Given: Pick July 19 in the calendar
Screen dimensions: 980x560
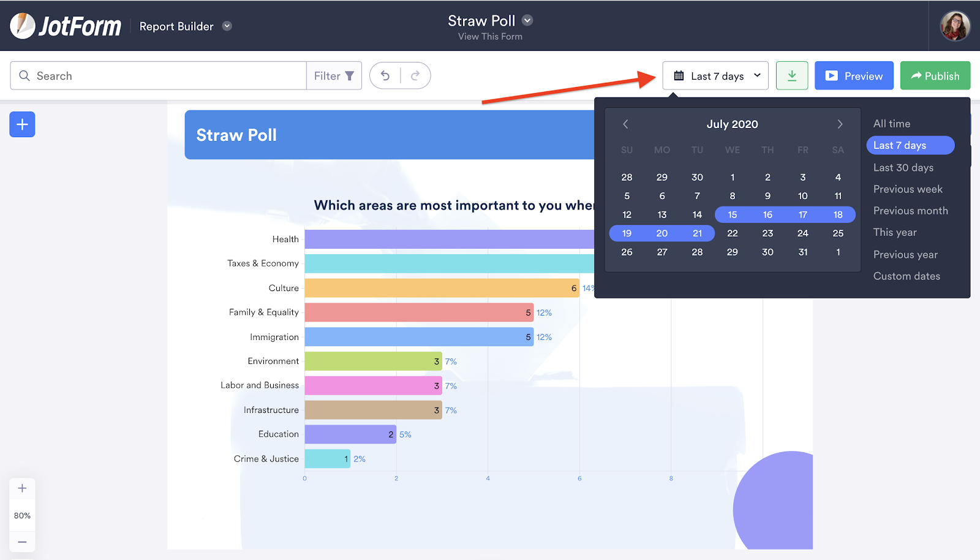Looking at the screenshot, I should (x=627, y=233).
